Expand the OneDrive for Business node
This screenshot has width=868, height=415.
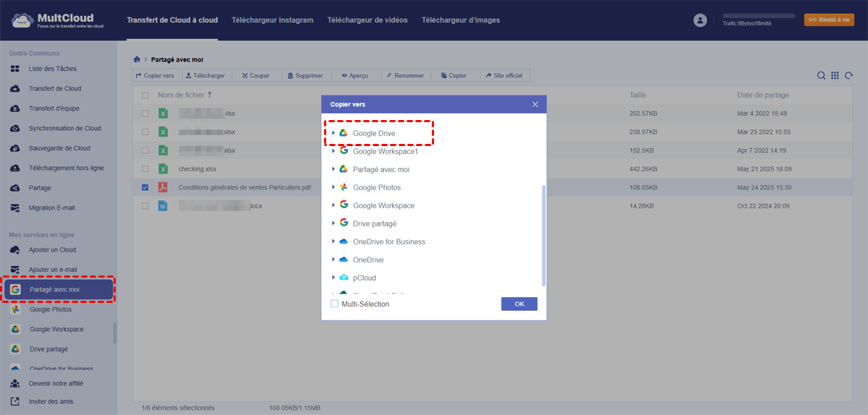click(333, 241)
